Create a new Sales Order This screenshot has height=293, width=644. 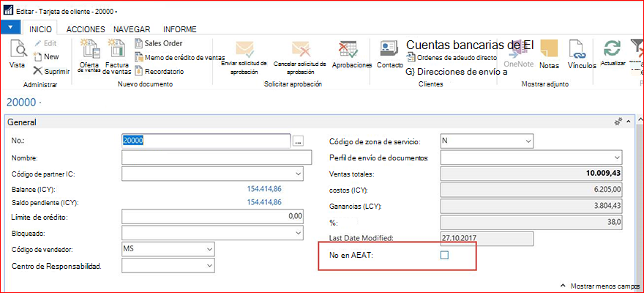click(x=159, y=43)
